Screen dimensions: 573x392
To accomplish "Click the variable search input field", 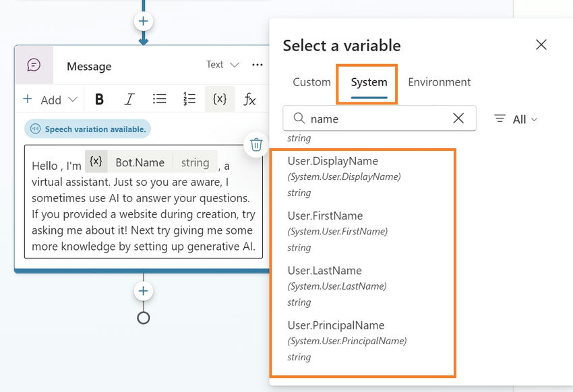I will [x=378, y=119].
